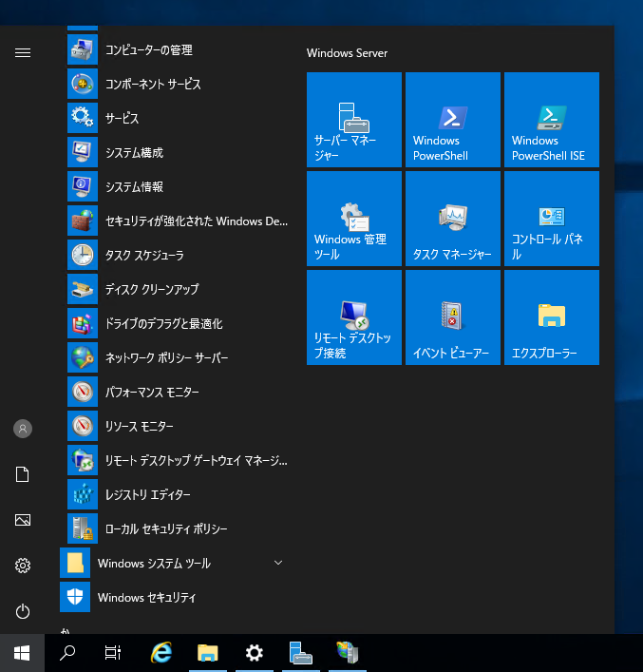Select レジストリ エディター from app list

click(x=147, y=494)
